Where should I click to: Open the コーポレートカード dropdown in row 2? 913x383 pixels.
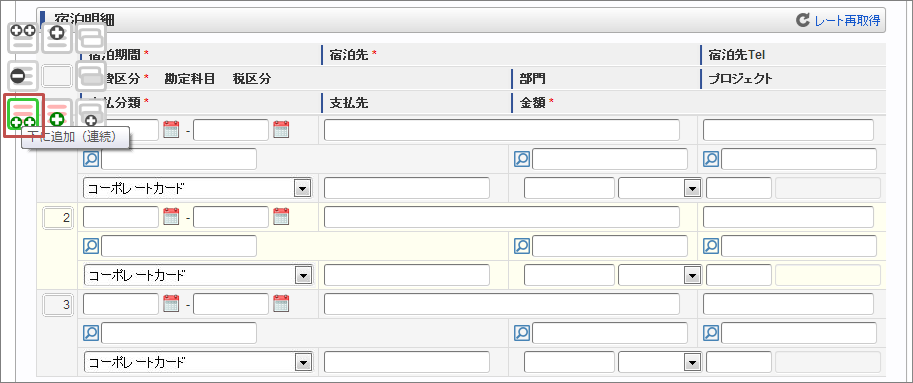coord(198,275)
